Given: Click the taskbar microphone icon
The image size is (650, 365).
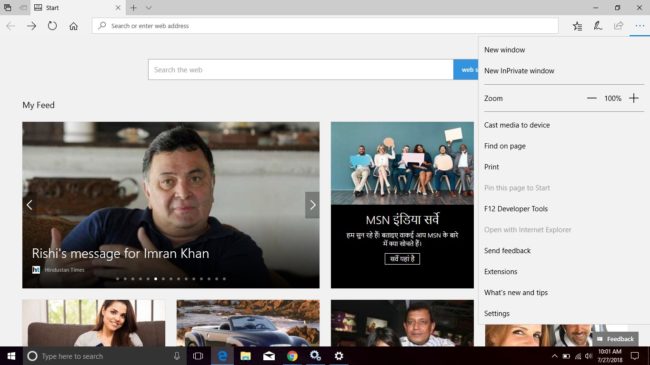Looking at the screenshot, I should tap(177, 356).
